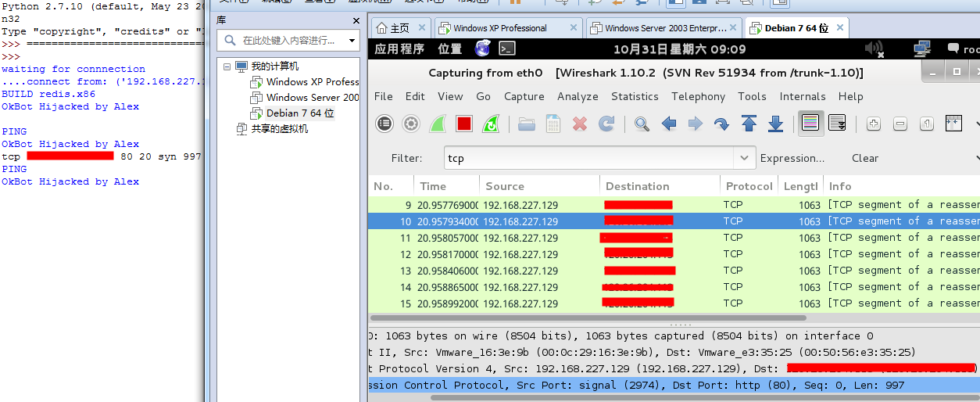Toggle auto scroll in live capture
This screenshot has width=980, height=402.
coord(837,124)
